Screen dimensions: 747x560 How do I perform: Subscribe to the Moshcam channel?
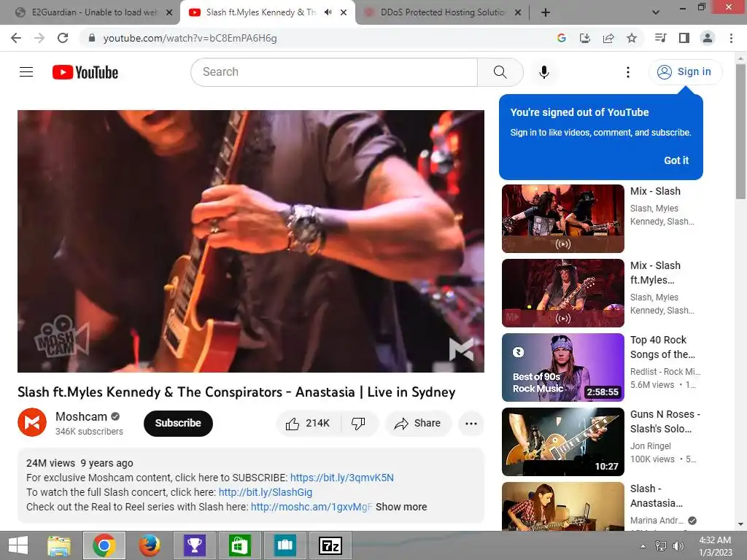178,423
